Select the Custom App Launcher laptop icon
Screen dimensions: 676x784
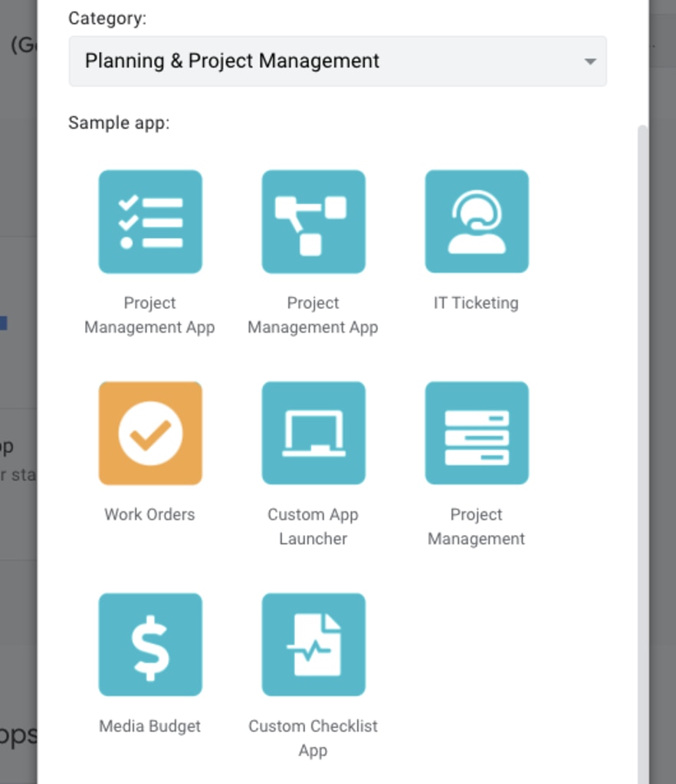coord(313,432)
